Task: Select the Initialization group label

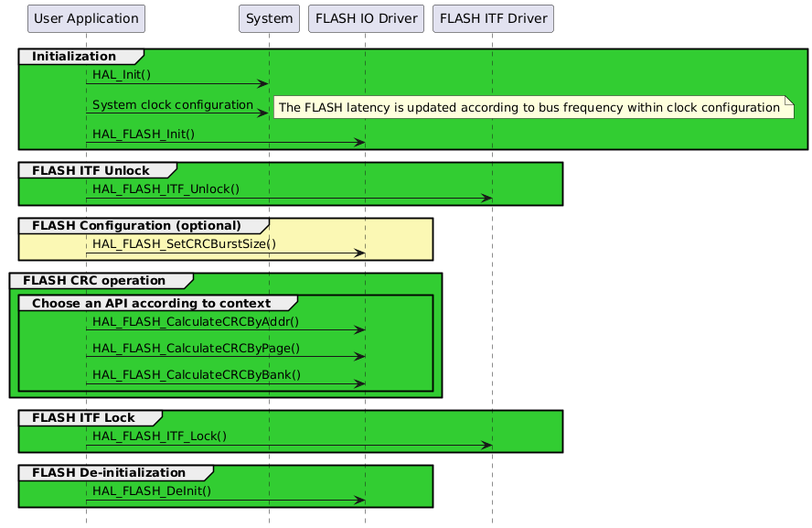Action: tap(74, 57)
